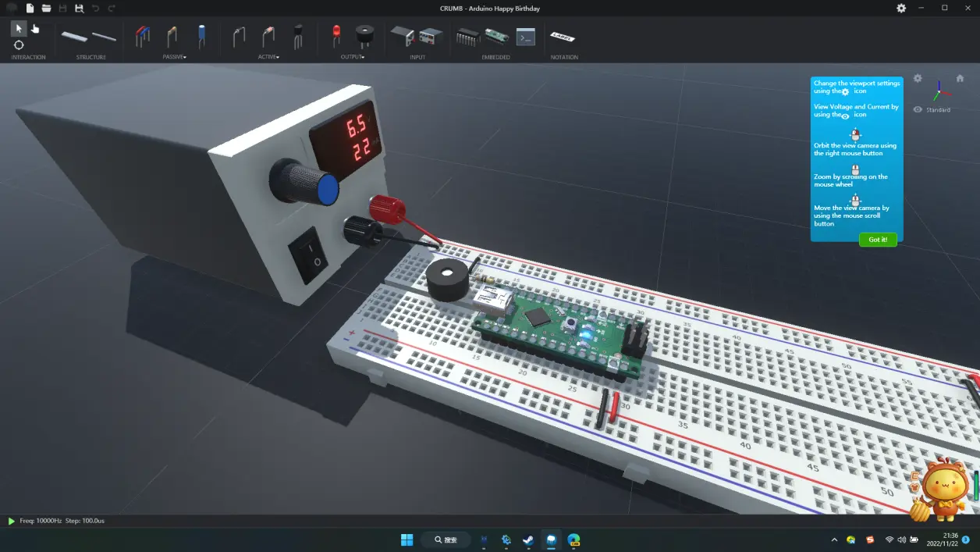Select the hand interaction tool

tap(35, 29)
